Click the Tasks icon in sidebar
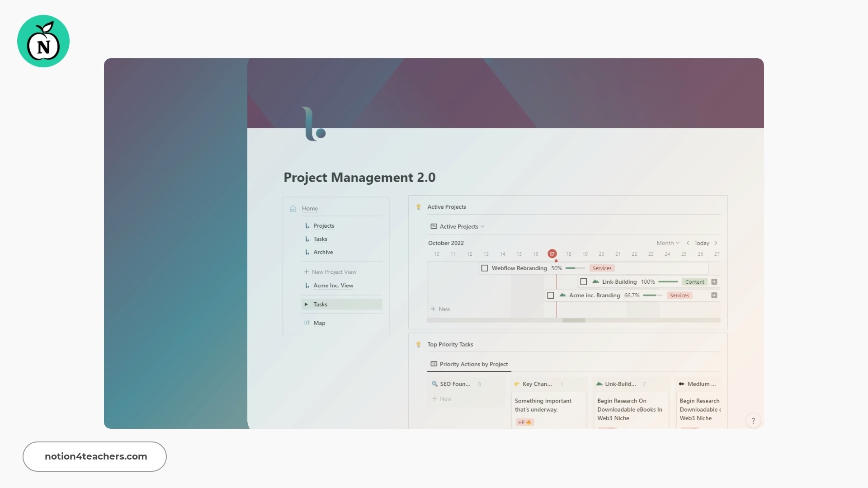 click(x=307, y=239)
